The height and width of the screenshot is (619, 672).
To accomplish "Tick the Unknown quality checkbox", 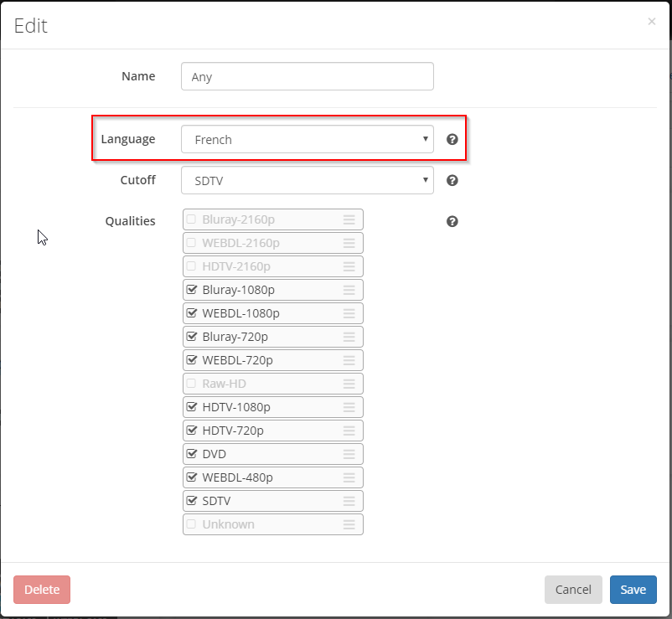I will coord(192,524).
